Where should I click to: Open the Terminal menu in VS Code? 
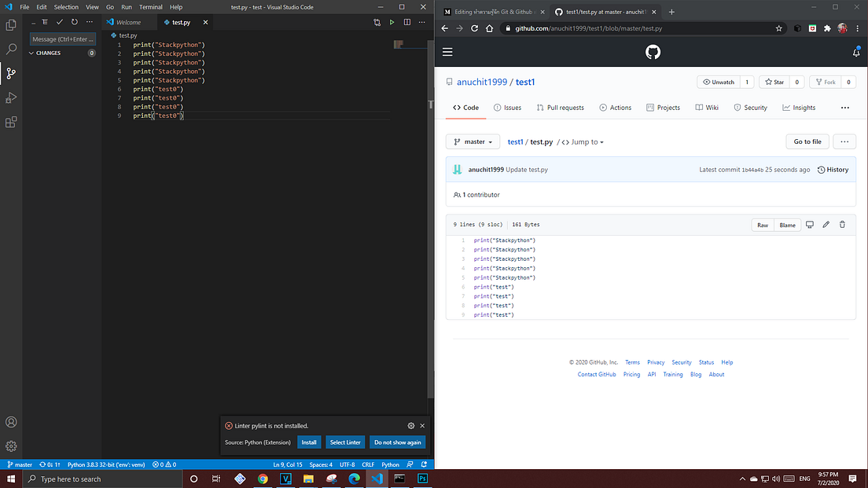[x=150, y=6]
